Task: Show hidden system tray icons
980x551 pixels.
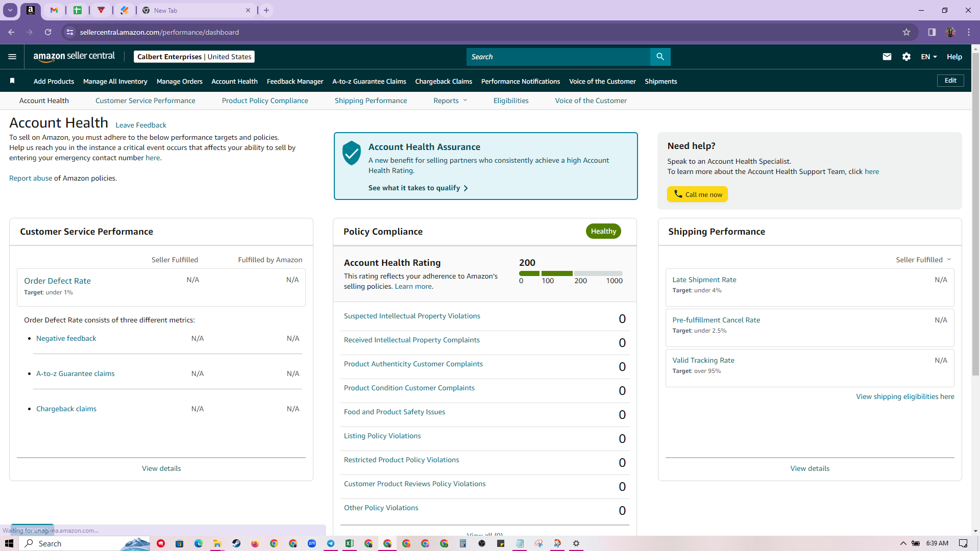Action: tap(903, 543)
